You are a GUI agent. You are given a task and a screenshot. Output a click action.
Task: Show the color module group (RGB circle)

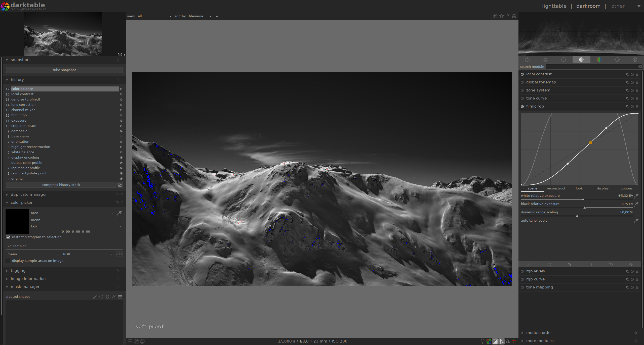tap(599, 60)
